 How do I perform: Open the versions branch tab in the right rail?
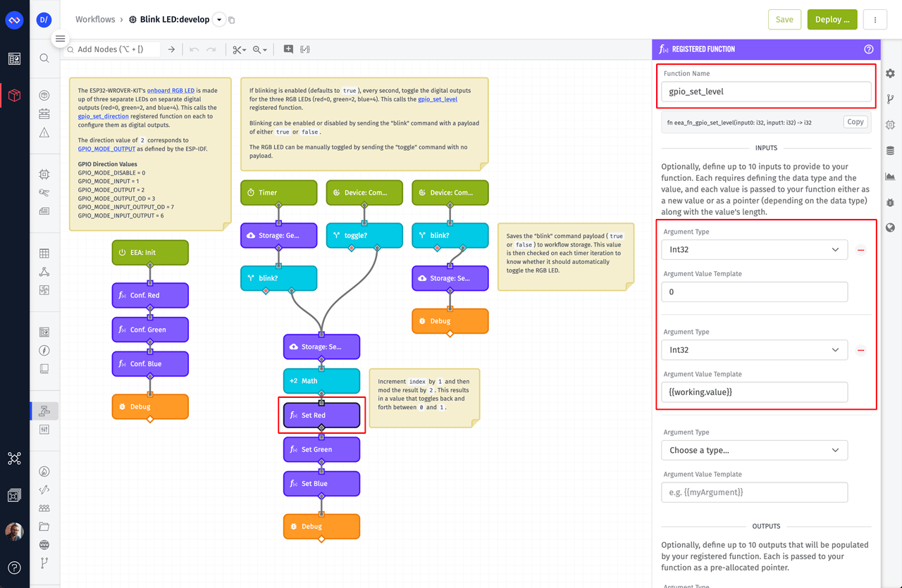pos(891,99)
